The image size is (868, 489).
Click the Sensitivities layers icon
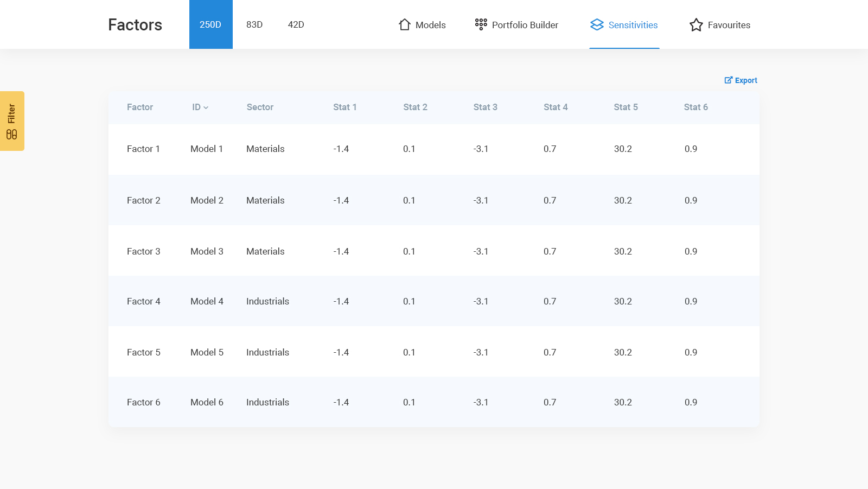pos(597,25)
